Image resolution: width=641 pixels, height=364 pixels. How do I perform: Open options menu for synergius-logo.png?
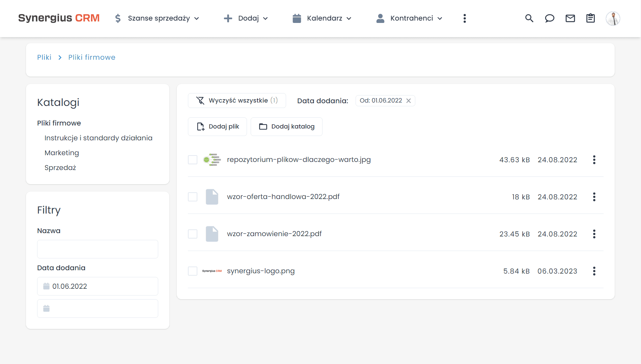tap(594, 271)
